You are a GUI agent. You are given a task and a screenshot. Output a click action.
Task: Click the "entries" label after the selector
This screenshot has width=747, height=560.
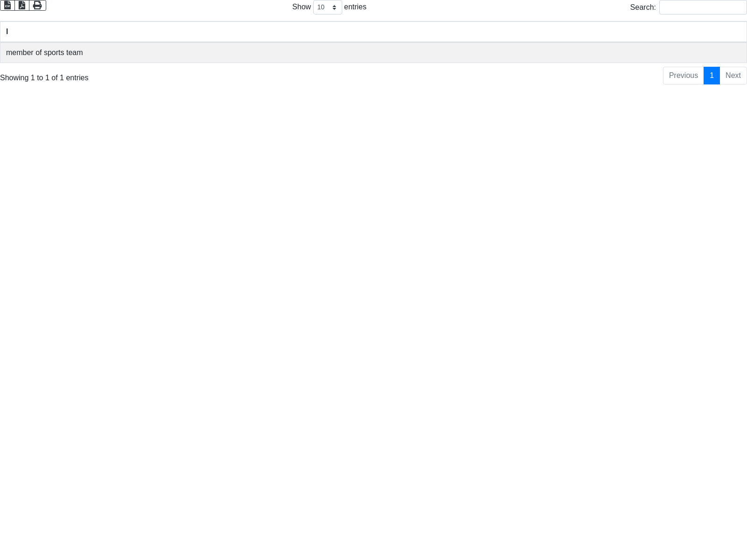pos(355,7)
